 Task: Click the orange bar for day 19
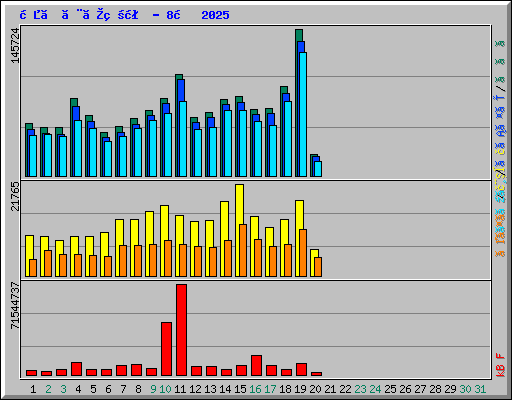[303, 253]
